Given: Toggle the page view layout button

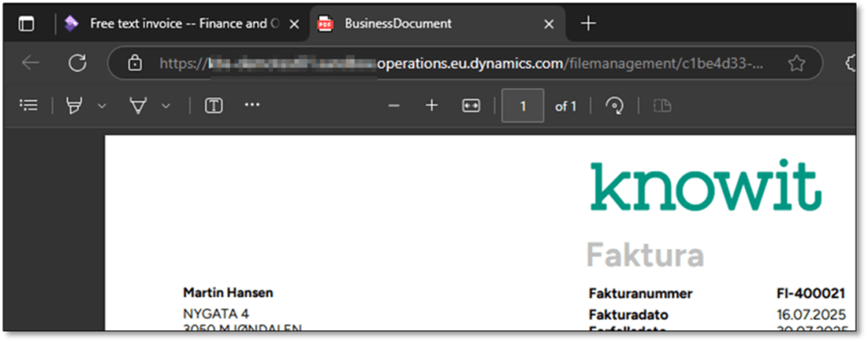Looking at the screenshot, I should coord(662,106).
